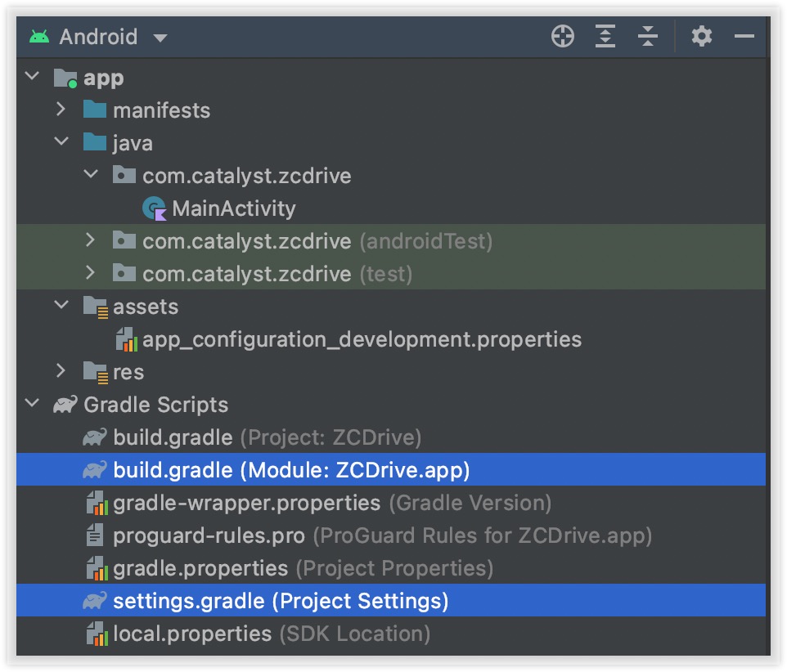The height and width of the screenshot is (672, 787).
Task: Expand the manifests folder
Action: pyautogui.click(x=61, y=109)
